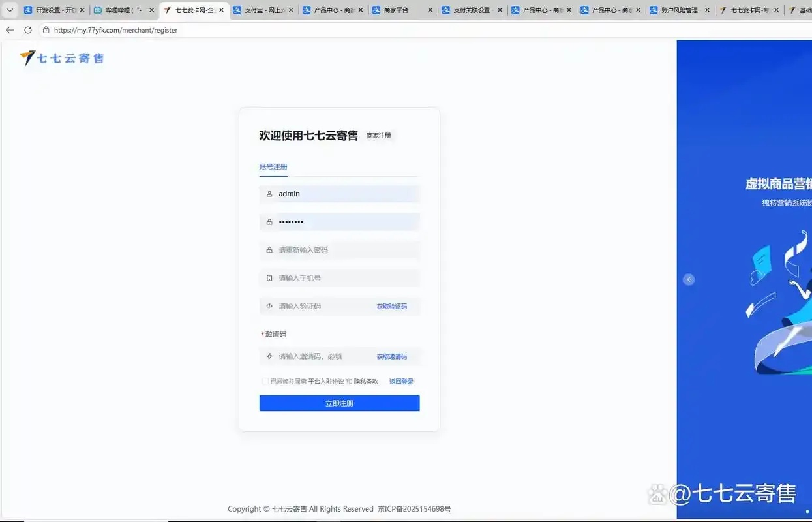Image resolution: width=812 pixels, height=522 pixels.
Task: Switch to the 账户风险管理 browser tab
Action: click(x=680, y=10)
